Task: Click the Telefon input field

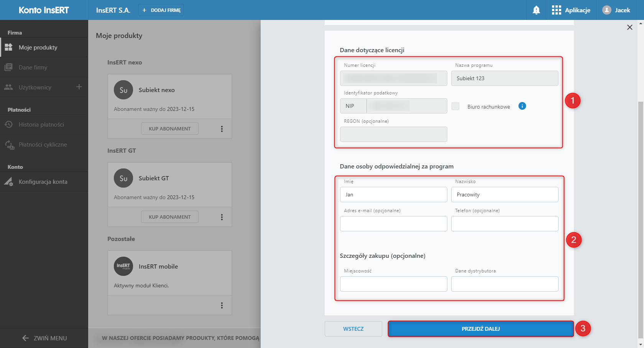Action: (504, 224)
